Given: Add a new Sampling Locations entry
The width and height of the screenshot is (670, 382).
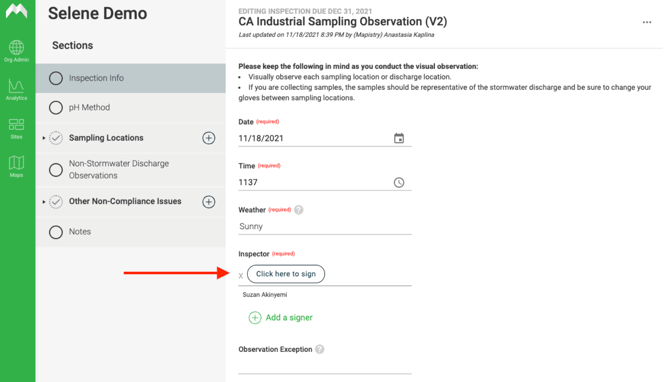Looking at the screenshot, I should pyautogui.click(x=209, y=138).
